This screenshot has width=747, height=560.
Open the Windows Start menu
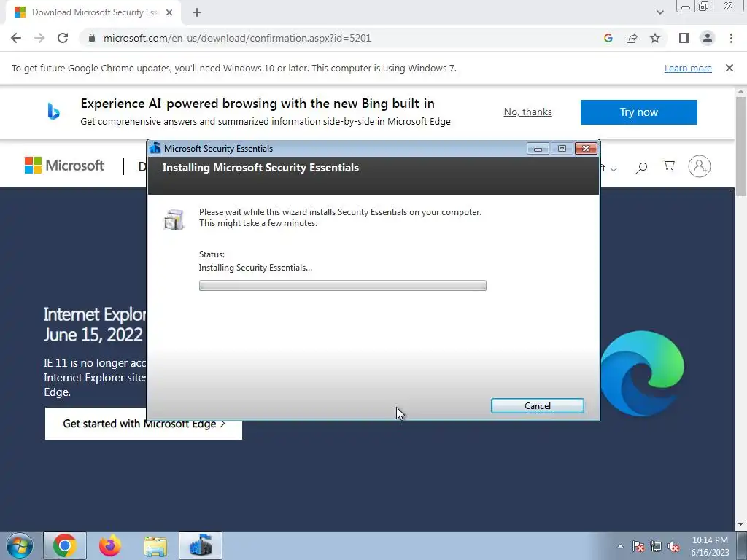coord(20,545)
